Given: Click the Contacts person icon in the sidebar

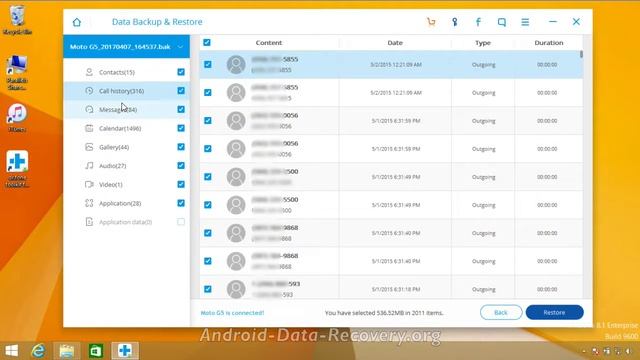Looking at the screenshot, I should pyautogui.click(x=89, y=72).
